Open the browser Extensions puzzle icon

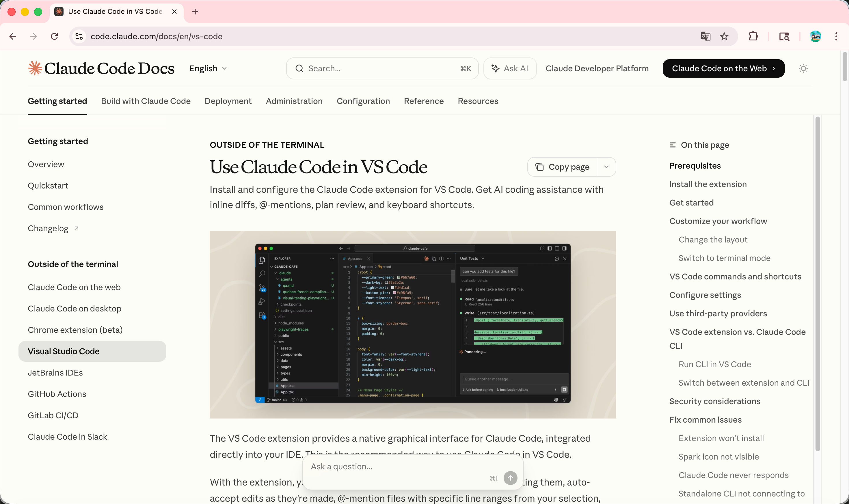tap(753, 36)
